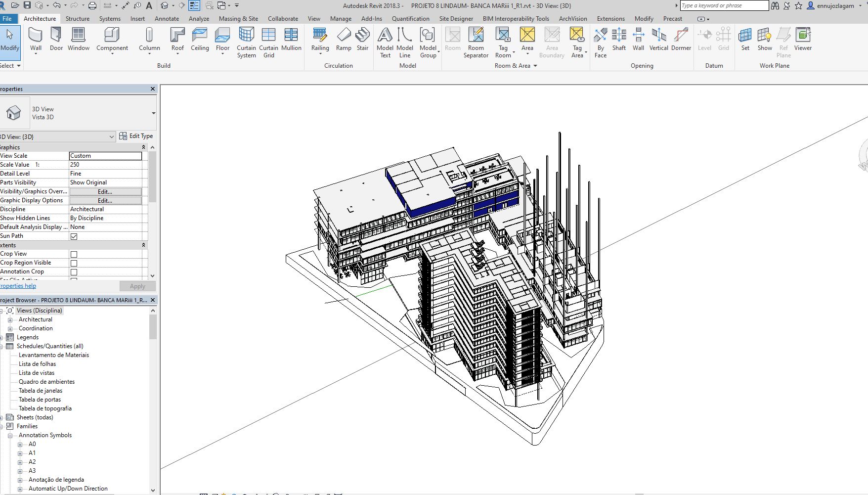This screenshot has width=868, height=495.
Task: Check Crop Region Visible
Action: pyautogui.click(x=74, y=263)
